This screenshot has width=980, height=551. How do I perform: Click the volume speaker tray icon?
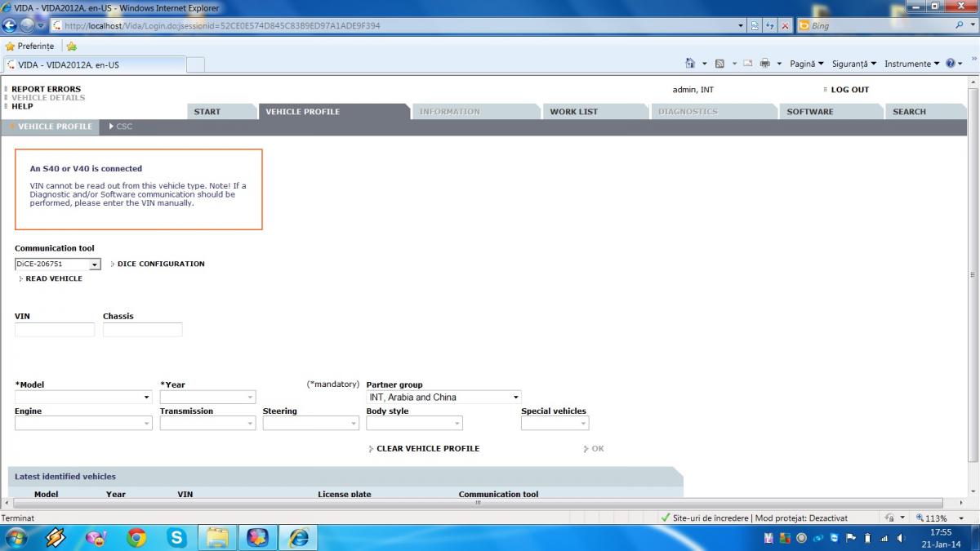(x=901, y=538)
